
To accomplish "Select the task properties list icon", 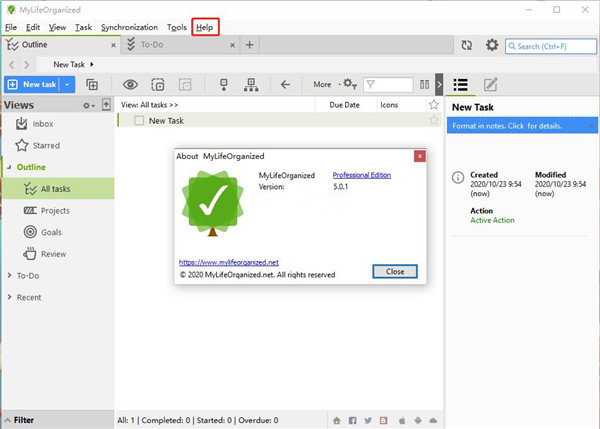I will click(460, 85).
